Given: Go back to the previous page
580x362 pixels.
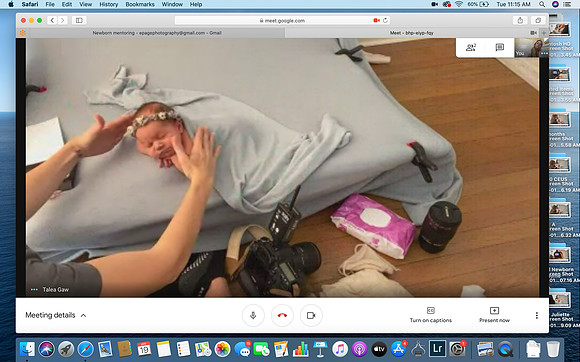Looking at the screenshot, I should pos(52,20).
